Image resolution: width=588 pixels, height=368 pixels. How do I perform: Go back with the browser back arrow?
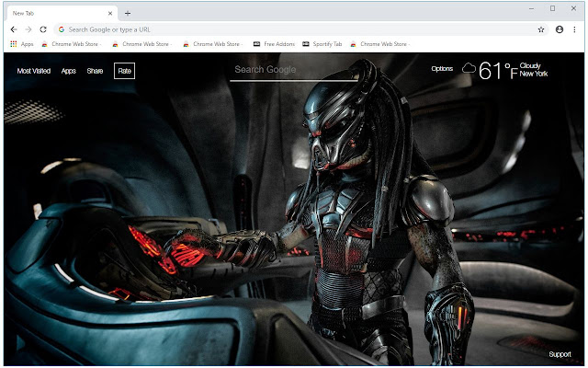pyautogui.click(x=14, y=29)
